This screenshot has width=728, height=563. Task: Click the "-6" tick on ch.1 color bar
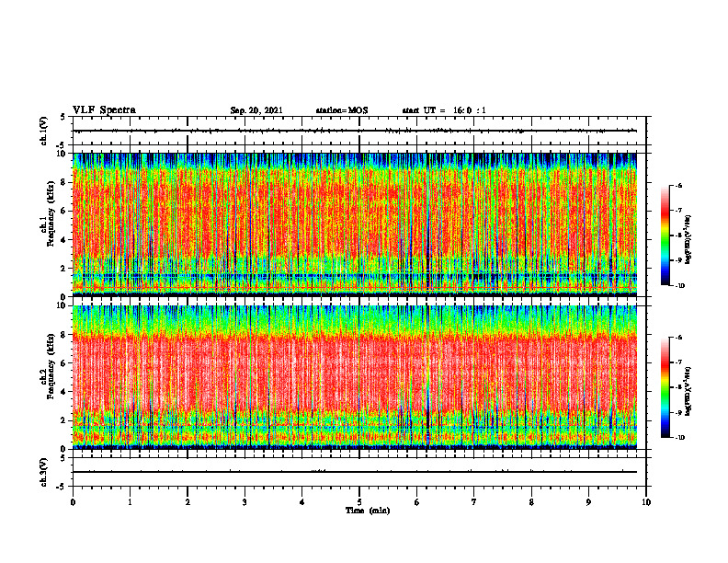[x=678, y=185]
